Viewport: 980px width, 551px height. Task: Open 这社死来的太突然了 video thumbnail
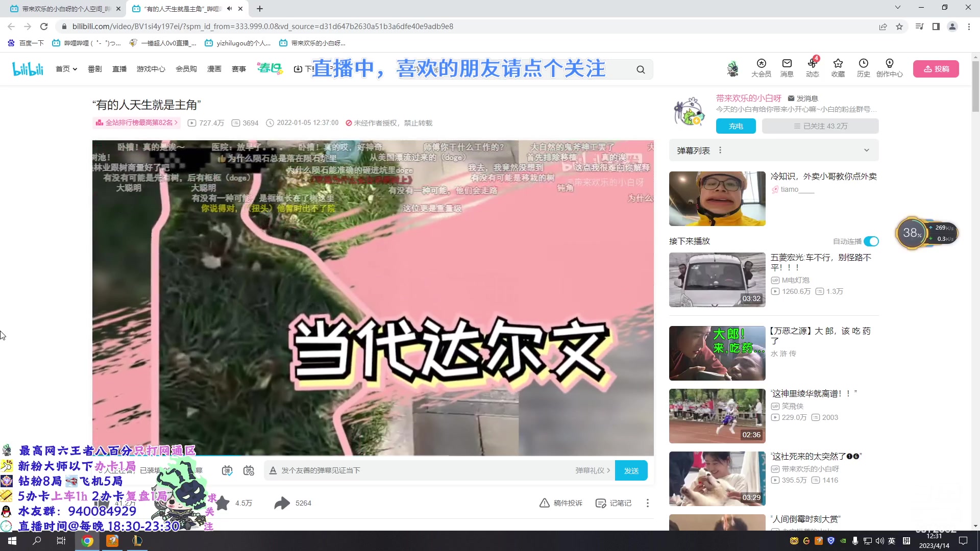click(717, 479)
